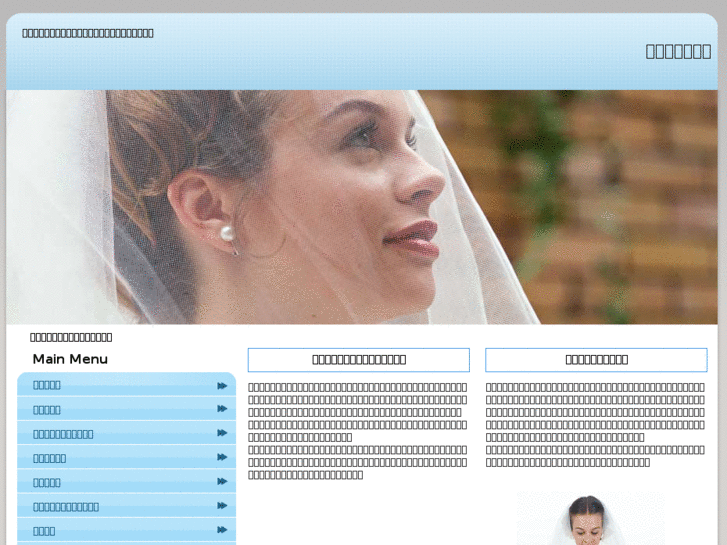The width and height of the screenshot is (727, 545).
Task: Click the arrow icon on the first Main Menu row
Action: (222, 386)
